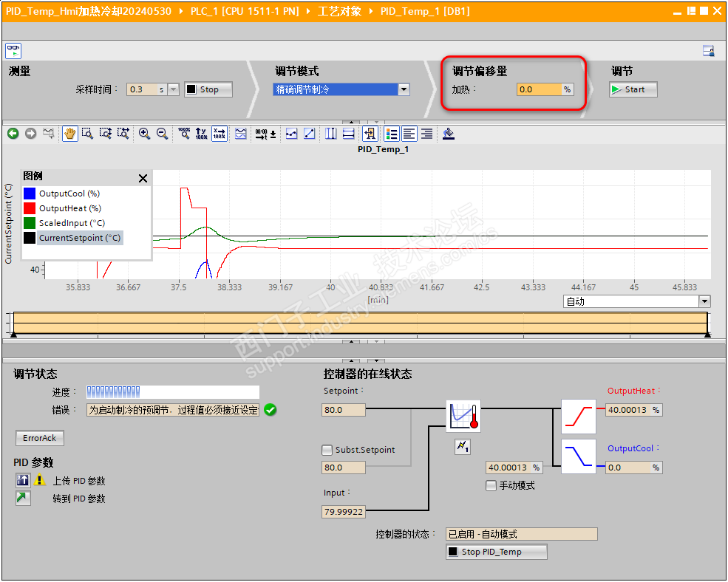
Task: Click the display all 100% icon
Action: tap(184, 134)
